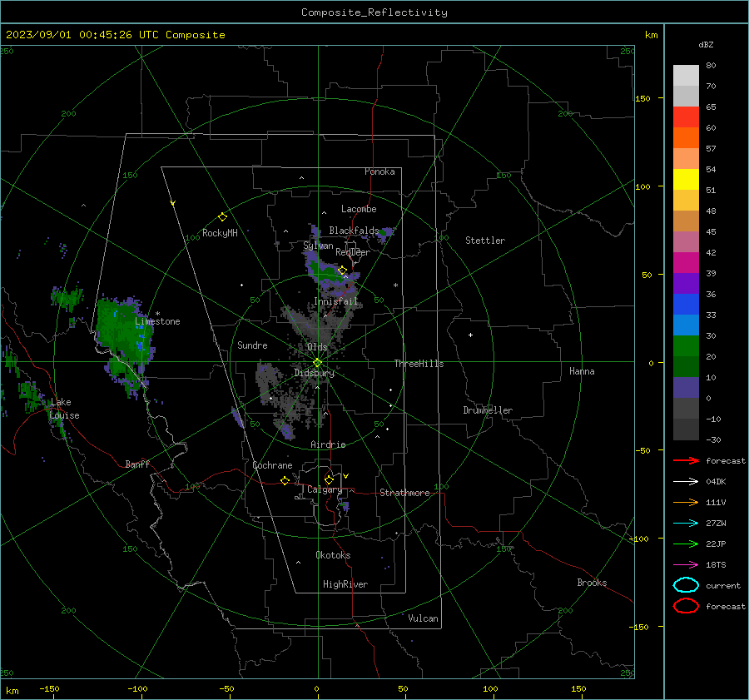Click the Drumheller town label
Viewport: 749px width, 700px height.
487,410
